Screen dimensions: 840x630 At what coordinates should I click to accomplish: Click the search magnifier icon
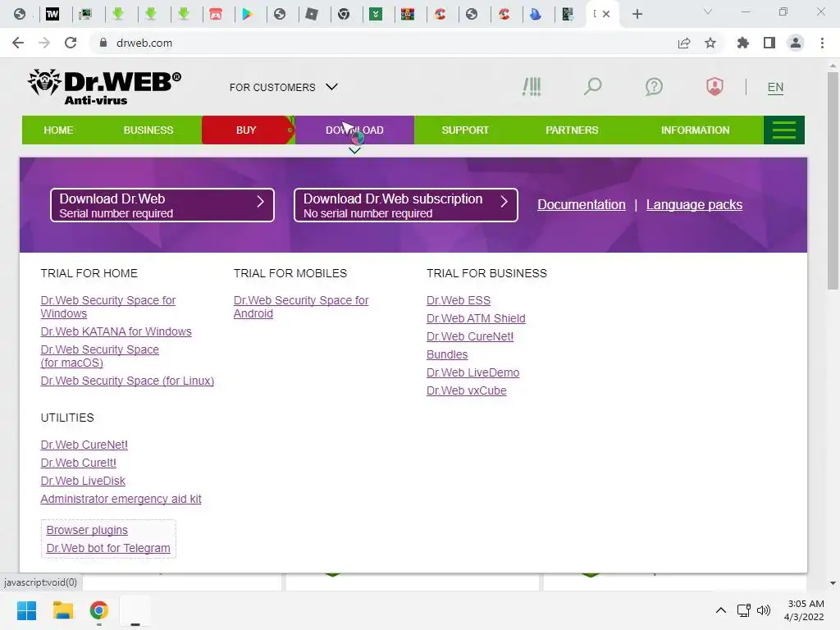coord(592,86)
